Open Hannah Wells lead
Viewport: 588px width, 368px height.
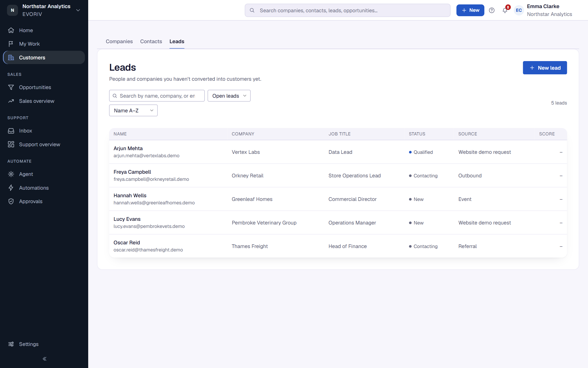(130, 196)
